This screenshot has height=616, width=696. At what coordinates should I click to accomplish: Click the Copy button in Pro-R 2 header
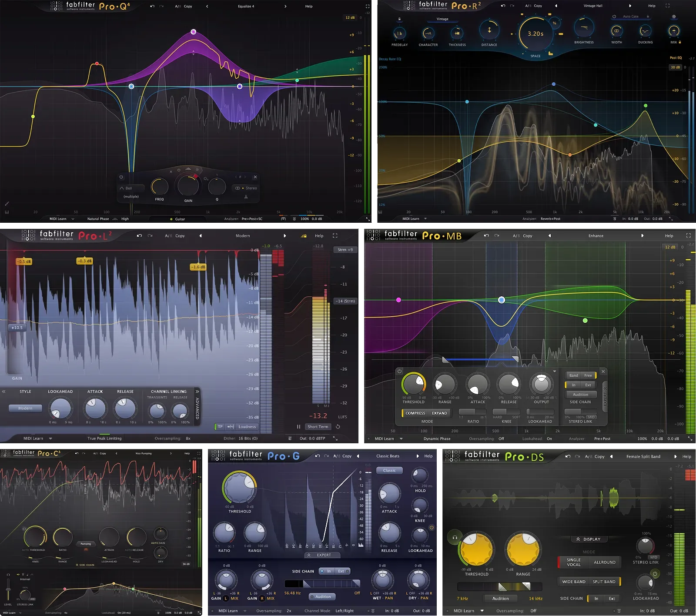[x=538, y=6]
